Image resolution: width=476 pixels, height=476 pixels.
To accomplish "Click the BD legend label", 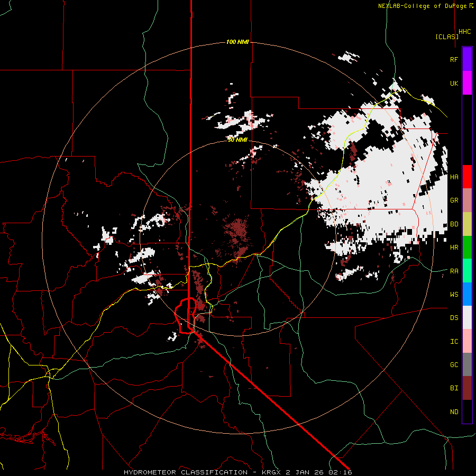I will click(454, 224).
